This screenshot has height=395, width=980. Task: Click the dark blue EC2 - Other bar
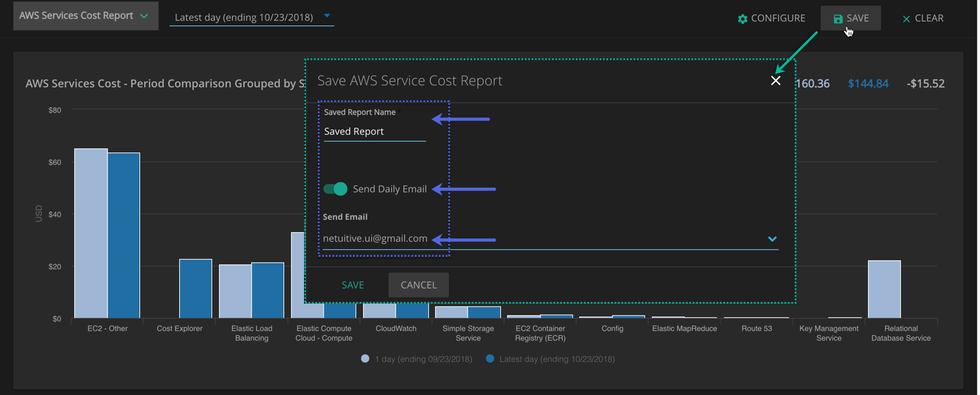click(124, 236)
